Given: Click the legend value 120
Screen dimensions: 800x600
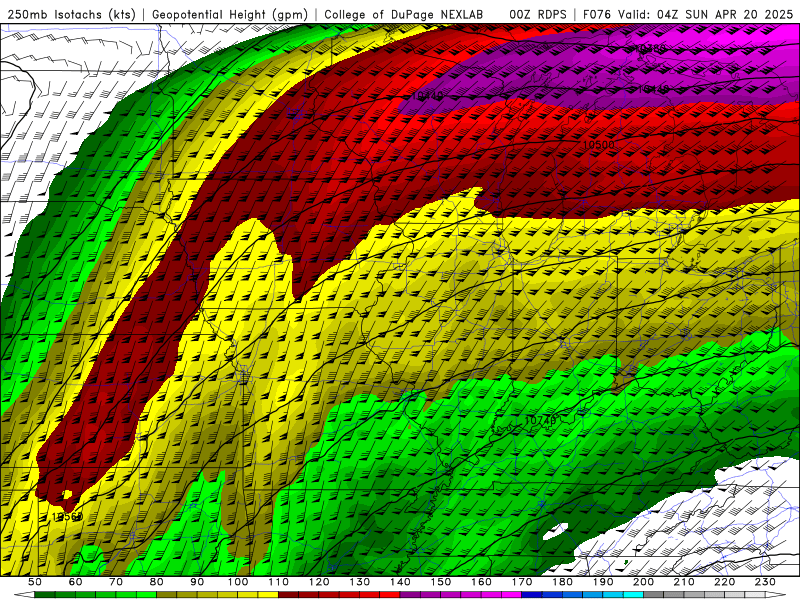Looking at the screenshot, I should pyautogui.click(x=319, y=582).
